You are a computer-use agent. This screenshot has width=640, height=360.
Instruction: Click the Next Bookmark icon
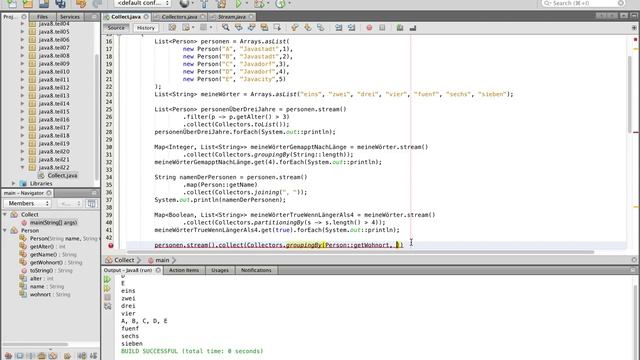pos(308,28)
